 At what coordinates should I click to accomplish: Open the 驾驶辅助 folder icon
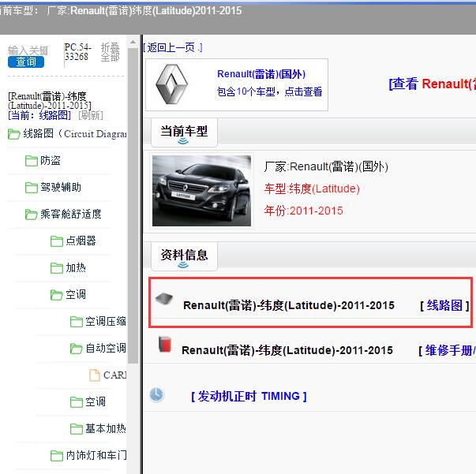32,188
